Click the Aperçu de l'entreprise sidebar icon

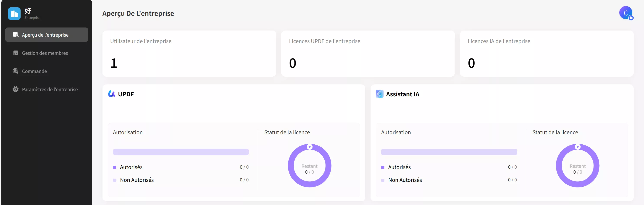point(16,35)
